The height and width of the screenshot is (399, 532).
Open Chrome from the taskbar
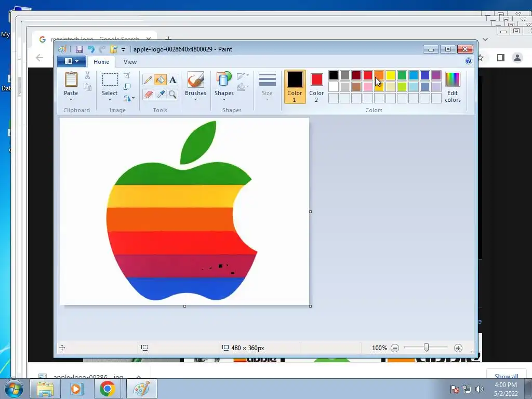[107, 389]
